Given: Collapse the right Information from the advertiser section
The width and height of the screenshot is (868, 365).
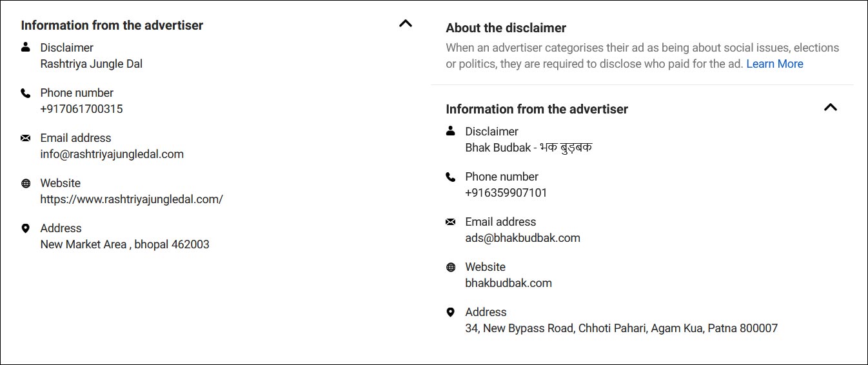Looking at the screenshot, I should click(831, 108).
